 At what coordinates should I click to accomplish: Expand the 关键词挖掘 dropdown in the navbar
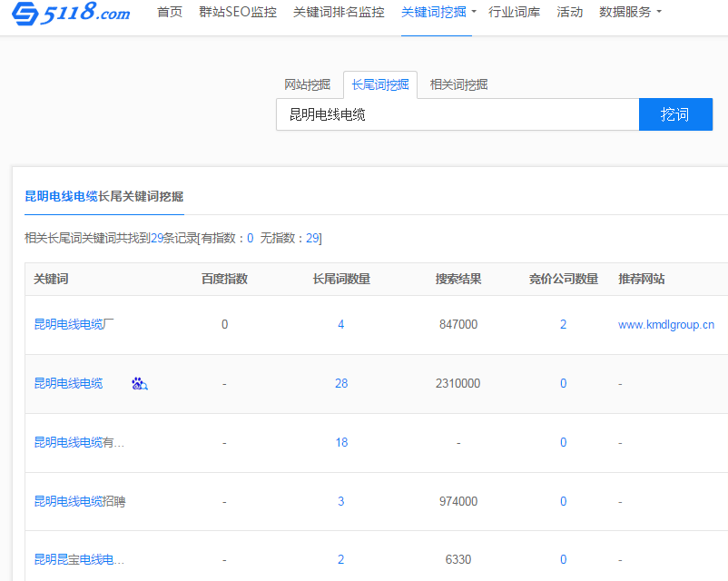pyautogui.click(x=437, y=13)
